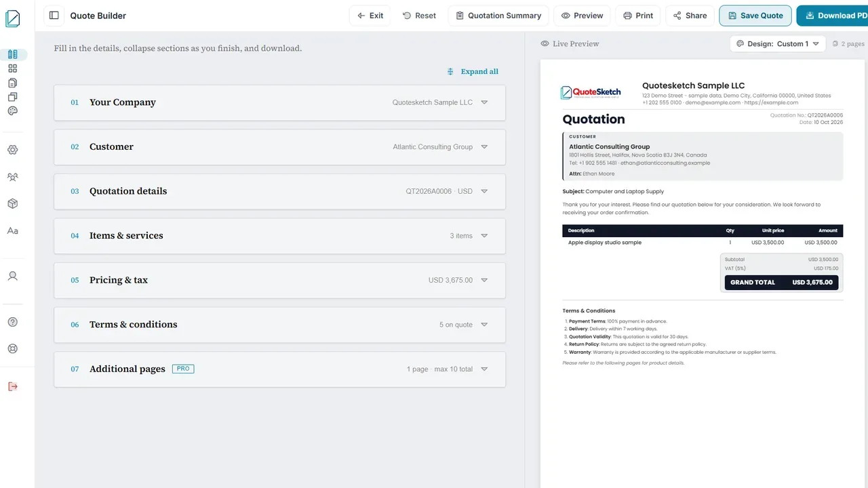This screenshot has width=868, height=488.
Task: Open the design palette icon in sidebar
Action: coord(13,111)
